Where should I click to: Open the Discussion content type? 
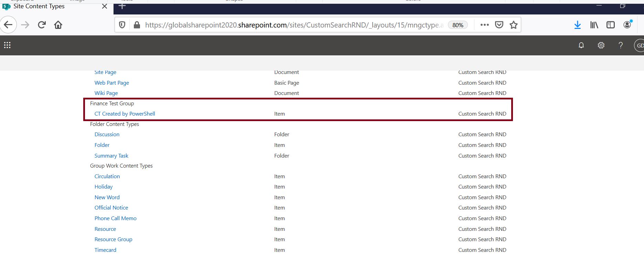point(107,134)
